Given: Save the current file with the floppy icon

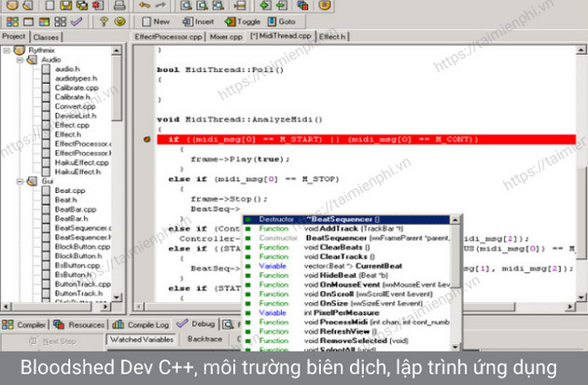Looking at the screenshot, I should coord(66,5).
